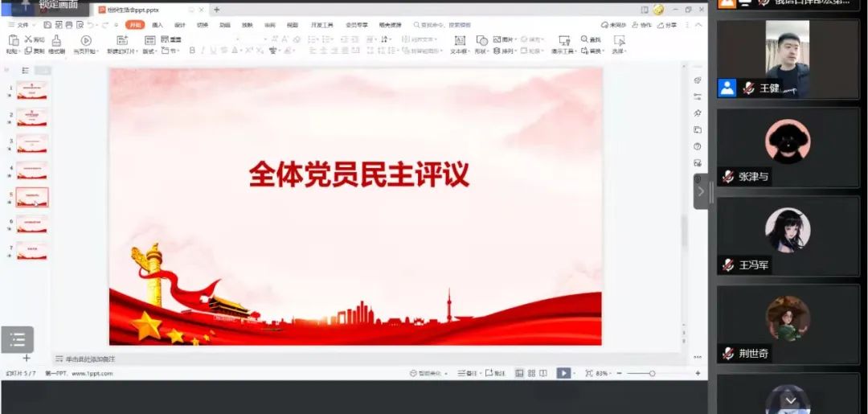Switch to slide sorter grid view
Screen dimensions: 868x414
531,373
